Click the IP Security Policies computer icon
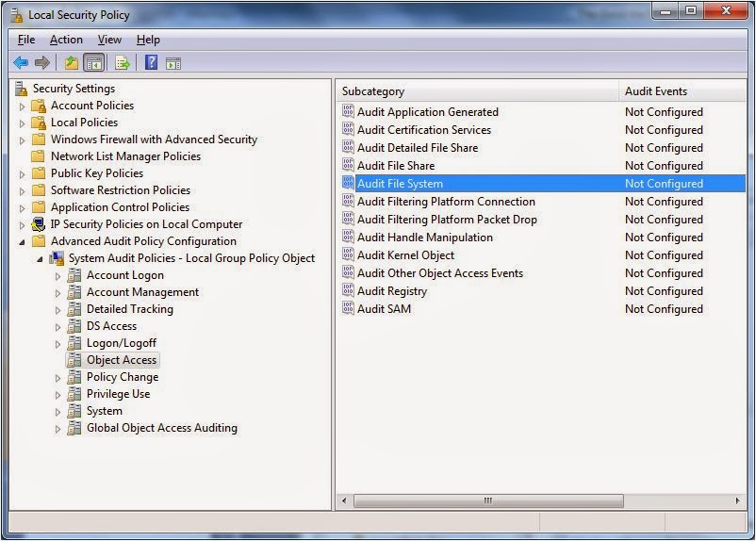 [x=38, y=224]
